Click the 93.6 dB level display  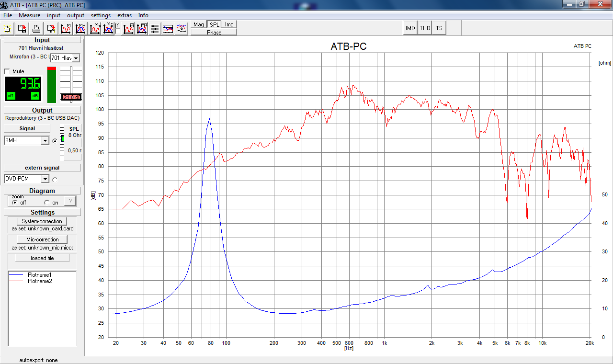tap(23, 89)
